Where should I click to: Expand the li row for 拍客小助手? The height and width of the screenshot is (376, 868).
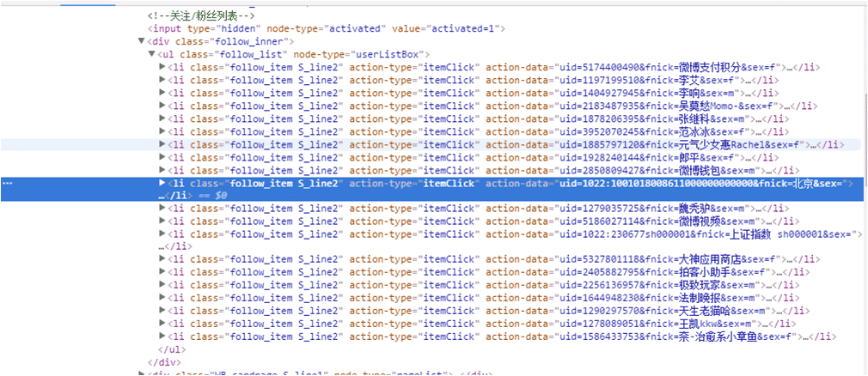pos(162,271)
